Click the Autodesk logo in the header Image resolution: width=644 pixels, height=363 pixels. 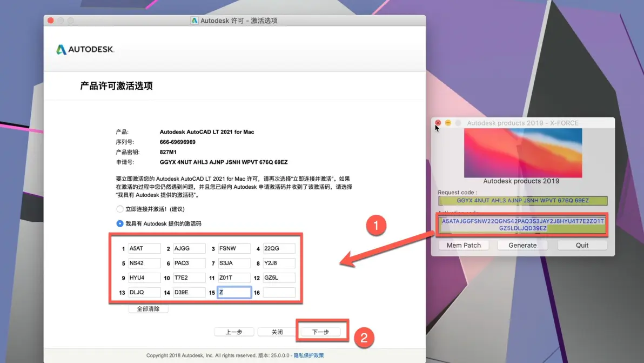tap(85, 49)
